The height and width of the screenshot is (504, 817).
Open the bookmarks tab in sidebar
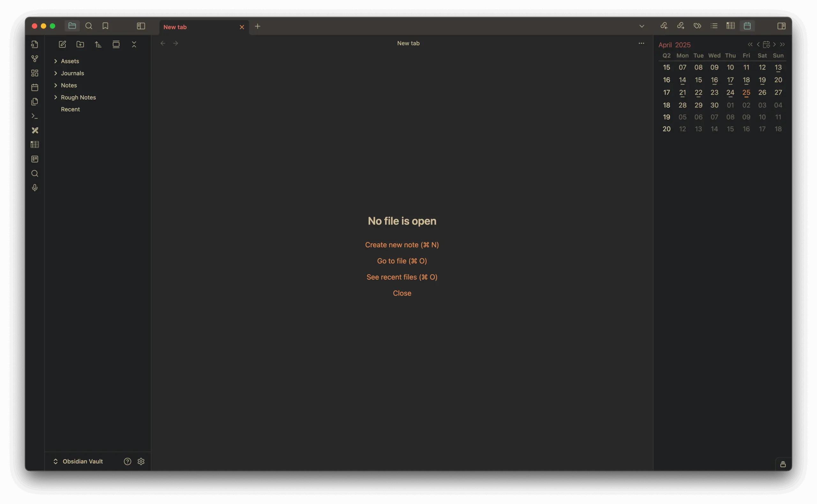(105, 26)
